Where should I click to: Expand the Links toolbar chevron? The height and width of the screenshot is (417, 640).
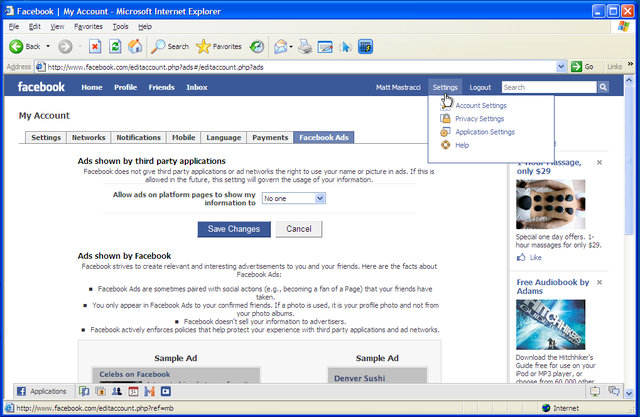tap(631, 64)
